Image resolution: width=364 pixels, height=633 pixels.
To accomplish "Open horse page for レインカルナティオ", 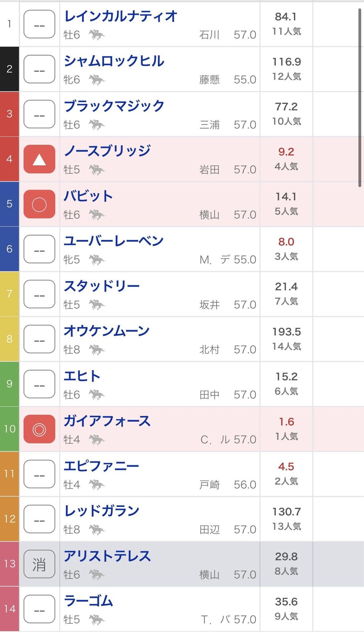I will tap(121, 16).
